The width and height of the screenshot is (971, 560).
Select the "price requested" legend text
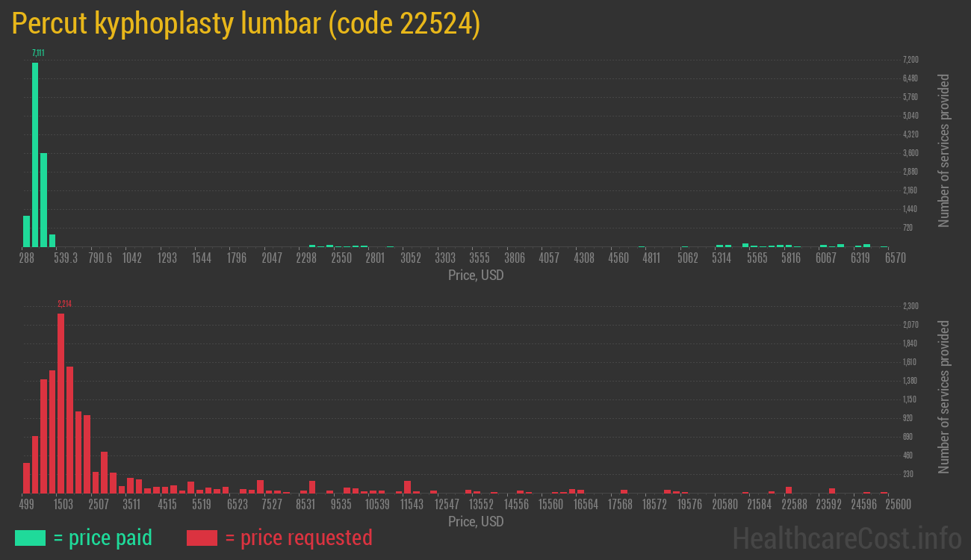coord(305,538)
